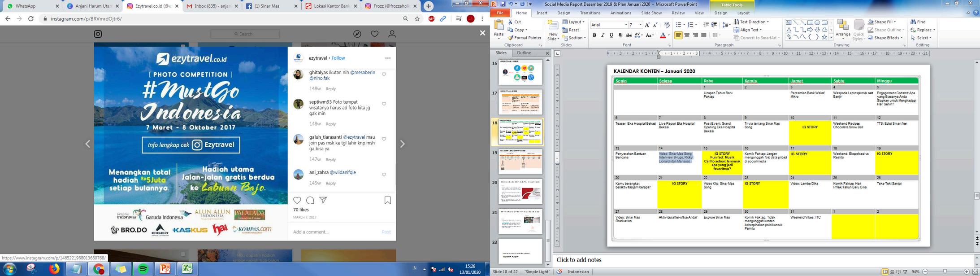Click the Cut icon in Clipboard group
The image size is (980, 276).
point(511,22)
